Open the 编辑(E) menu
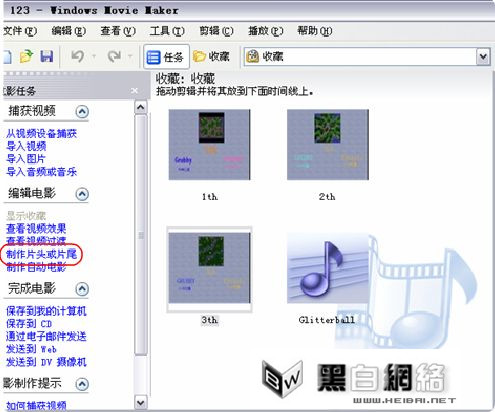Screen dimensions: 495x412 [69, 31]
